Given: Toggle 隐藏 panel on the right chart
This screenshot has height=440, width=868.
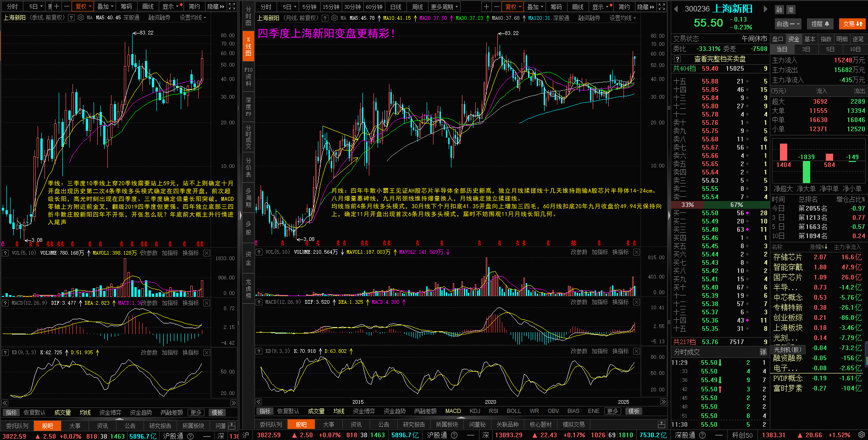Looking at the screenshot, I should pyautogui.click(x=645, y=6).
